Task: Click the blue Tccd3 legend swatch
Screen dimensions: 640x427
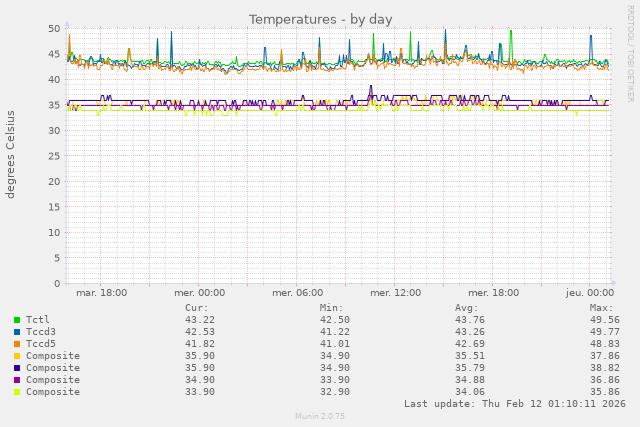Action: click(17, 332)
